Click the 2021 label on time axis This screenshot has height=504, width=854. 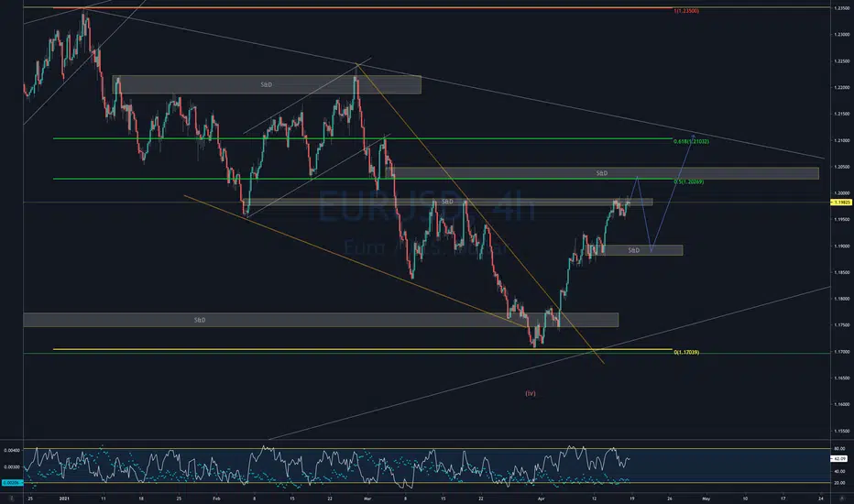64,498
